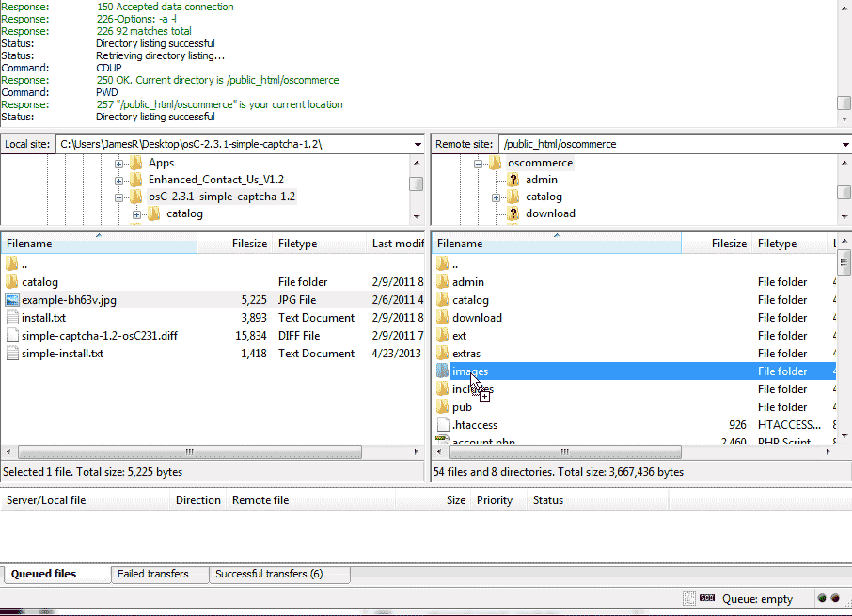This screenshot has width=852, height=616.
Task: Click remote admin folder icon in list
Action: [443, 282]
